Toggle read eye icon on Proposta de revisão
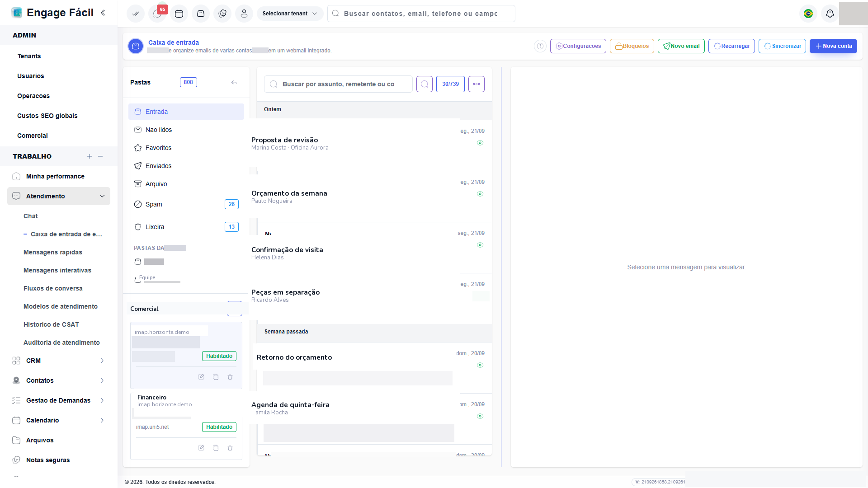Image resolution: width=868 pixels, height=488 pixels. pyautogui.click(x=480, y=143)
